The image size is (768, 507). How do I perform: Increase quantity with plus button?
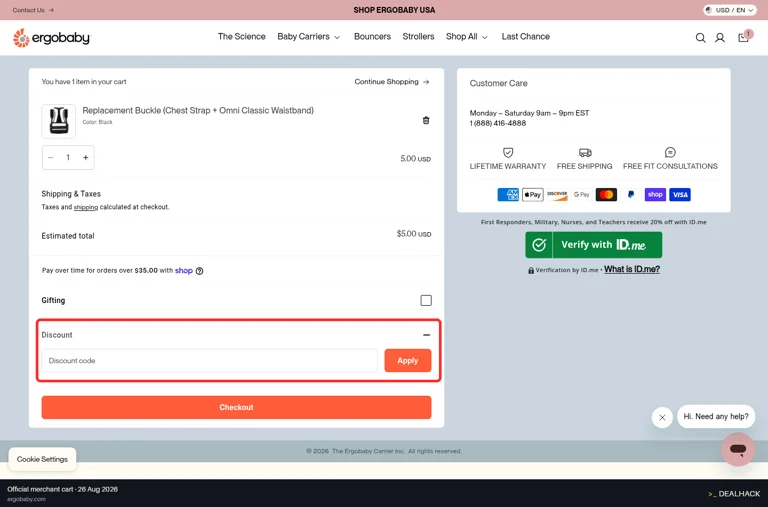pyautogui.click(x=86, y=157)
